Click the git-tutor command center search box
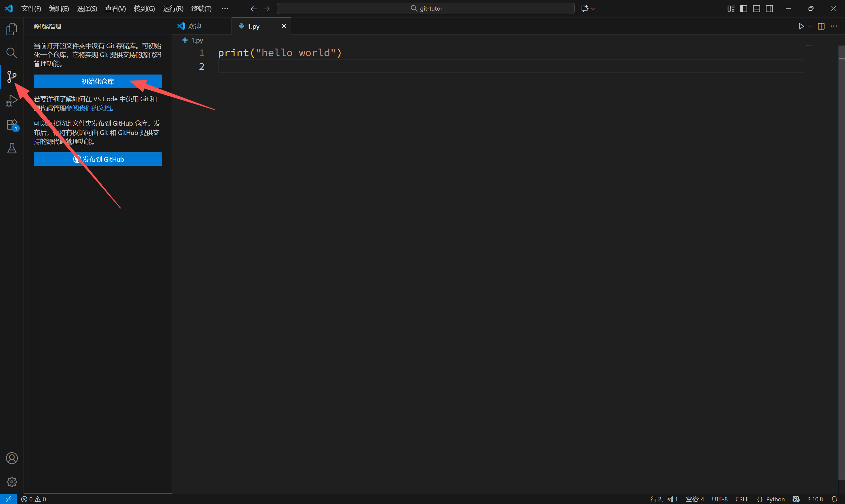Viewport: 845px width, 504px height. [x=425, y=9]
